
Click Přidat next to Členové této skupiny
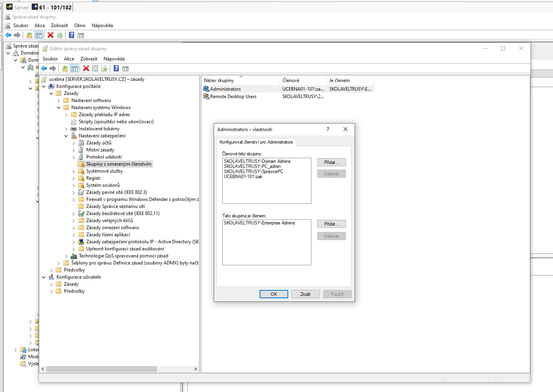(331, 162)
